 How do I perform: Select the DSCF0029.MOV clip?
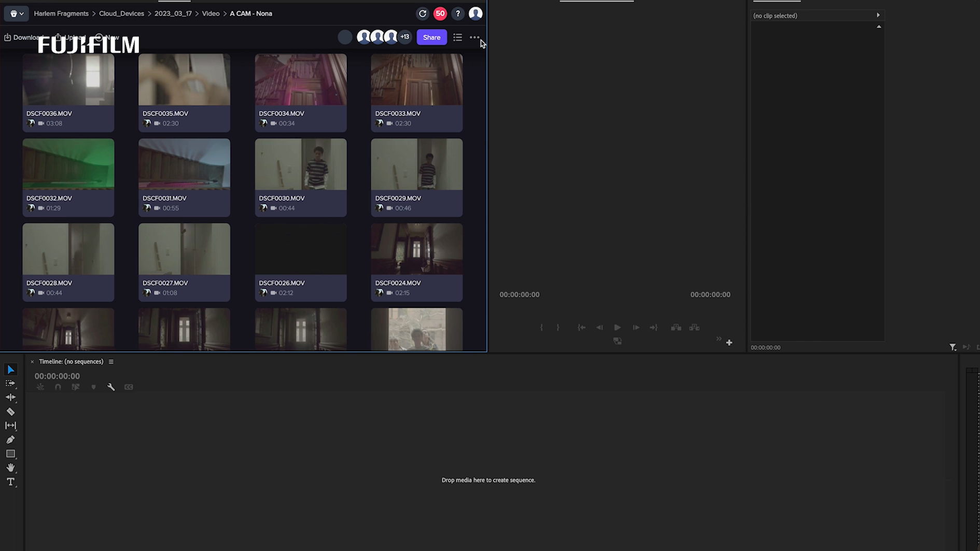[x=417, y=177]
